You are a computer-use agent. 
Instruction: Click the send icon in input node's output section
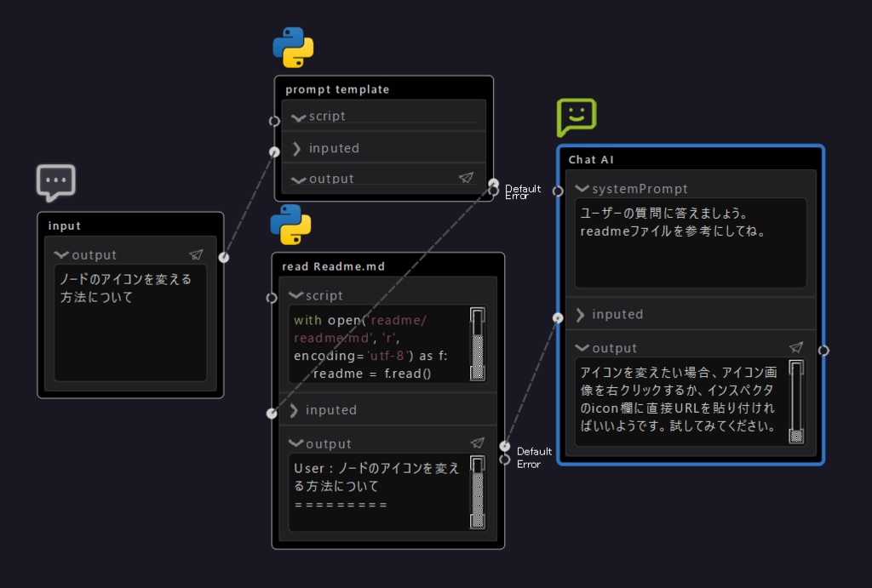pyautogui.click(x=197, y=254)
